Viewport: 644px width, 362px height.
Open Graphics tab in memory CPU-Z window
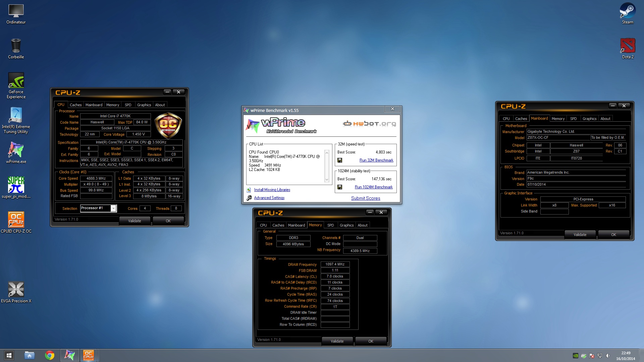pyautogui.click(x=346, y=225)
